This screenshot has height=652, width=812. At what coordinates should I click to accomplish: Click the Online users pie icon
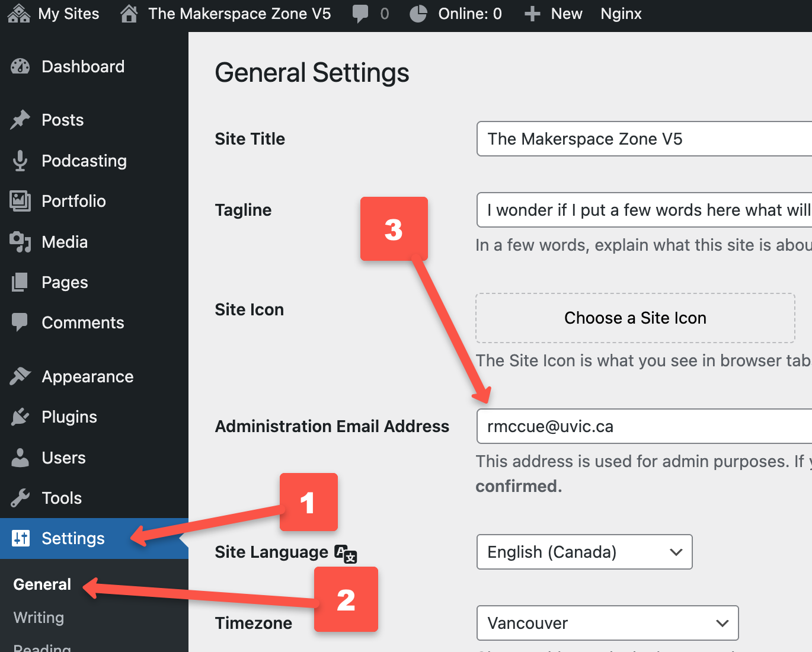[418, 14]
